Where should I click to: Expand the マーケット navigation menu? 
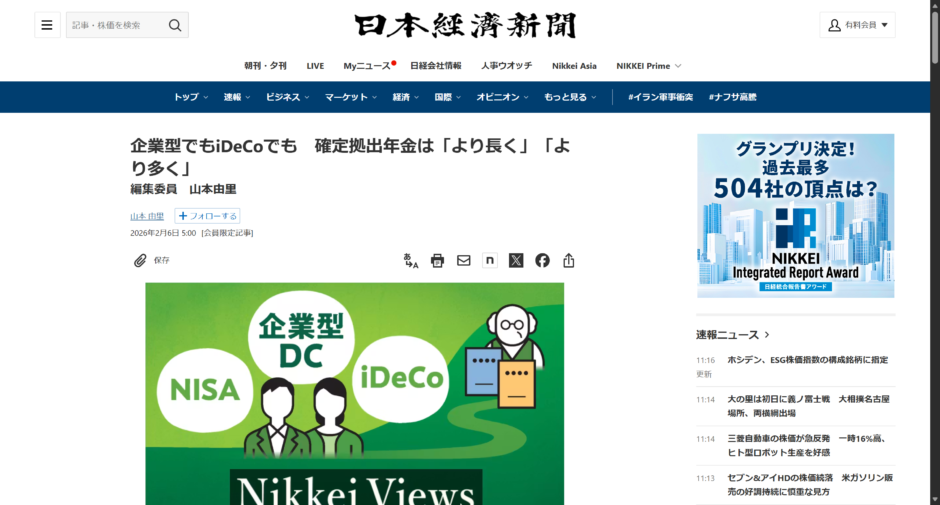point(351,97)
